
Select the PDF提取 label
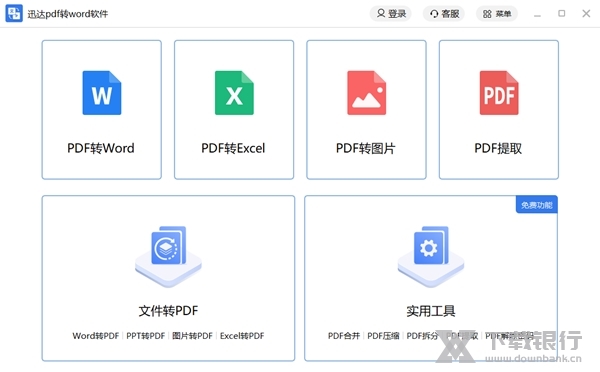pos(498,148)
